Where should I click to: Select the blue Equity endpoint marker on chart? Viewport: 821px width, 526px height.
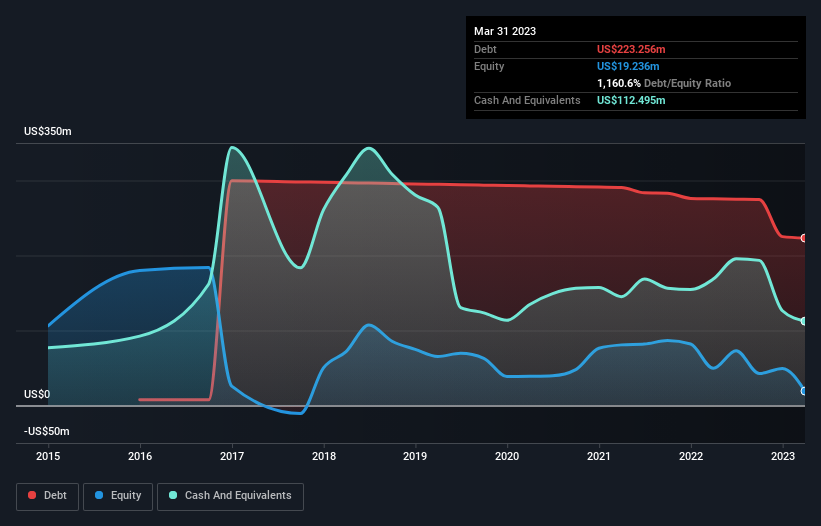804,391
